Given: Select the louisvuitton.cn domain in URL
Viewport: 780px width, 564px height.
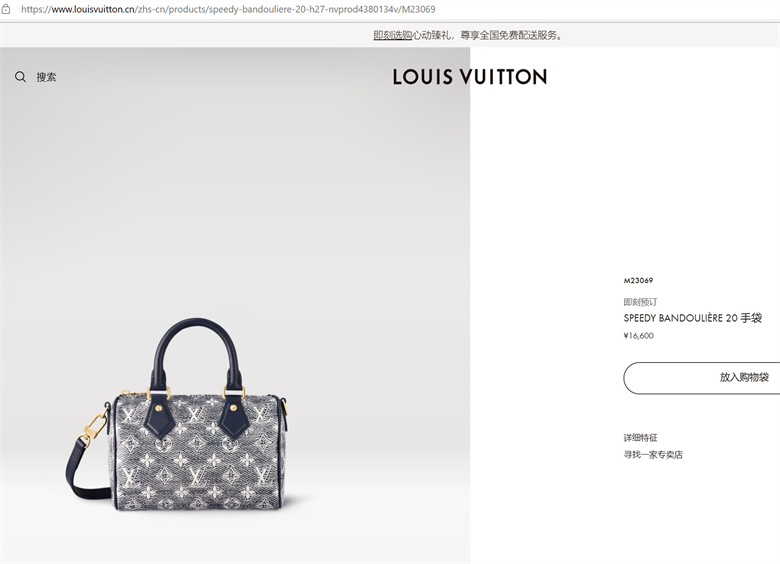Looking at the screenshot, I should coord(94,9).
